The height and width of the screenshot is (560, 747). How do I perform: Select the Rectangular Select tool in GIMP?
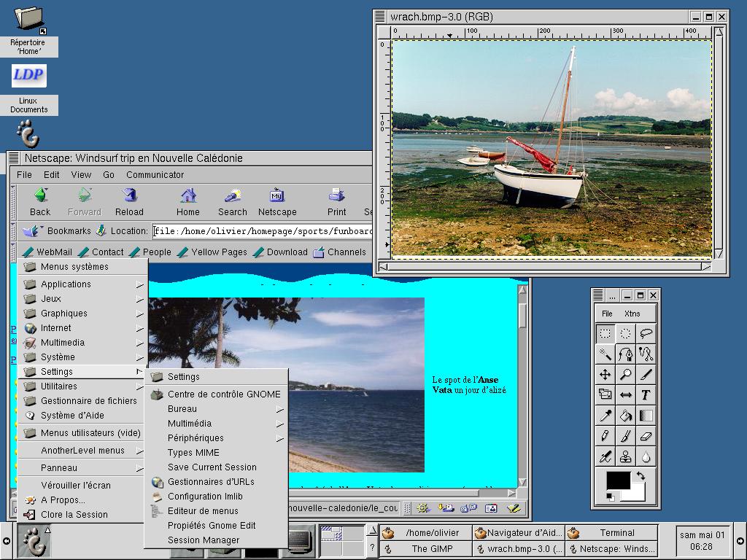click(x=605, y=333)
